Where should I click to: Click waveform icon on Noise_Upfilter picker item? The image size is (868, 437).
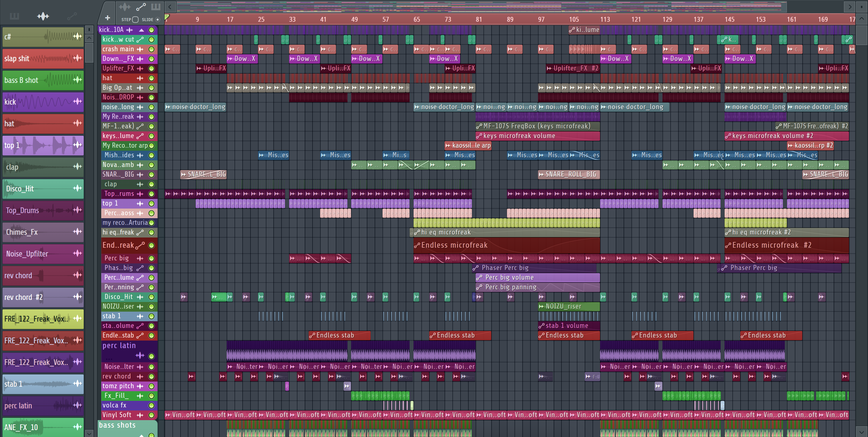point(77,253)
